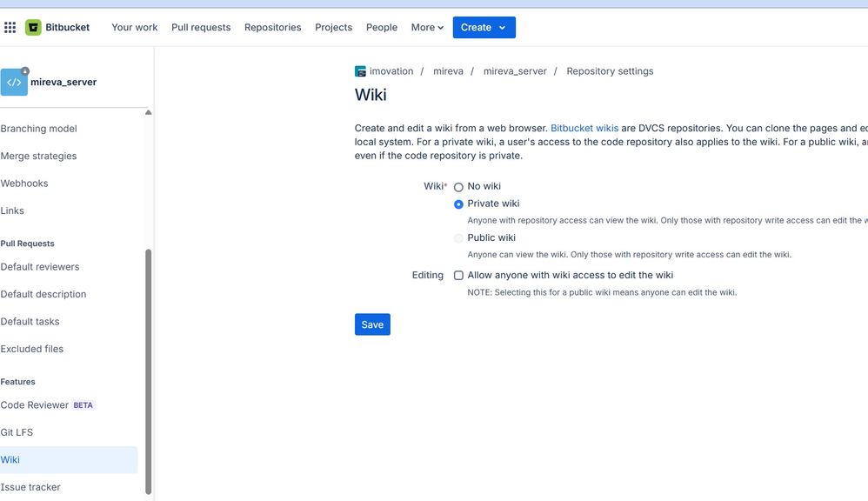Open the Create dropdown button

(484, 28)
